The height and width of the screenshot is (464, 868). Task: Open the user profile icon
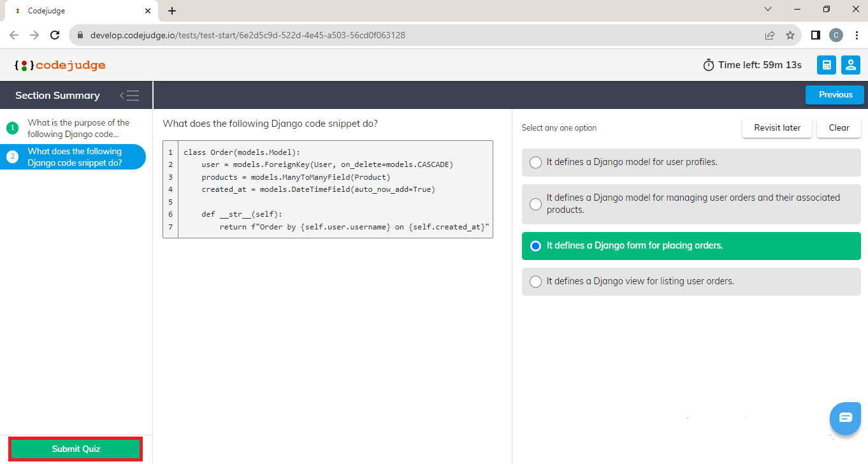(x=851, y=65)
